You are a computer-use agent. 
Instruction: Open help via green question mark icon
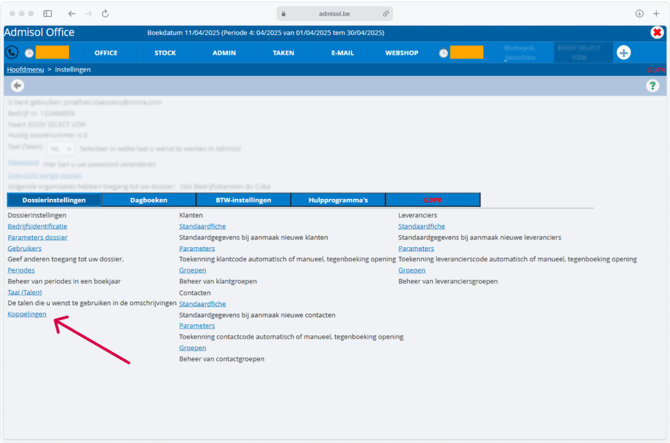pos(652,86)
